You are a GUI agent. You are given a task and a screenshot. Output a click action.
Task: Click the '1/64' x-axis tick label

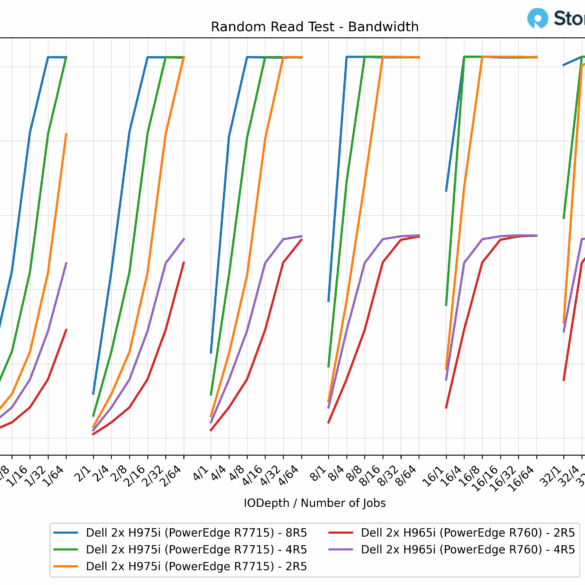pos(54,475)
